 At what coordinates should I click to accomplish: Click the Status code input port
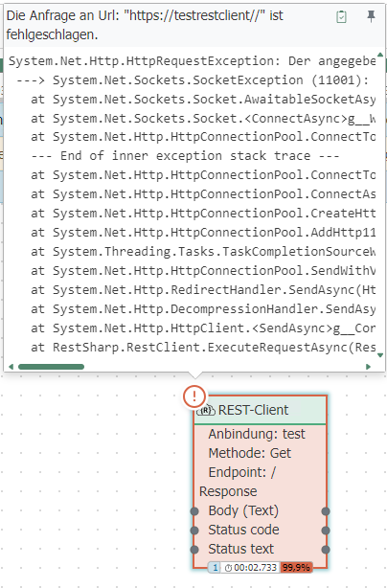point(194,531)
